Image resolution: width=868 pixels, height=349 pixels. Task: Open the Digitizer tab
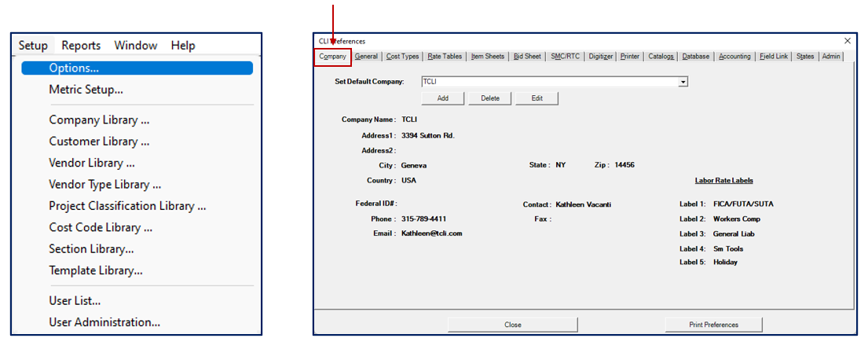[600, 57]
